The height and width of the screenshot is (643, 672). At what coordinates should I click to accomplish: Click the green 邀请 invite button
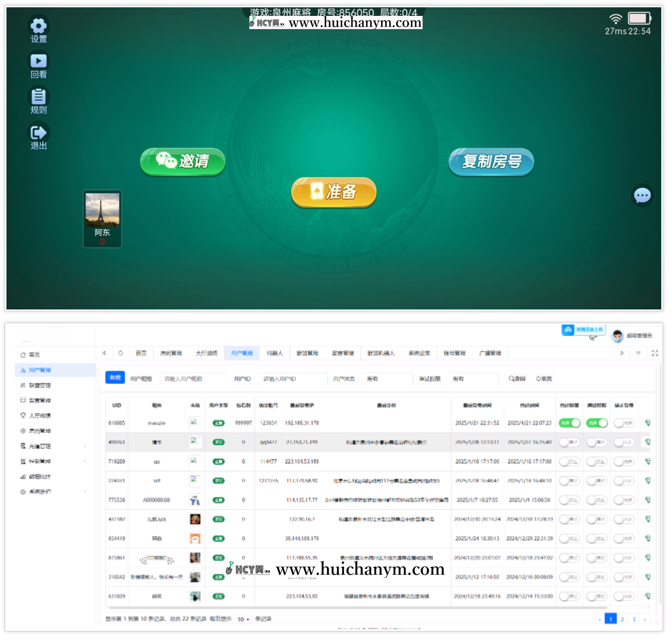[183, 162]
